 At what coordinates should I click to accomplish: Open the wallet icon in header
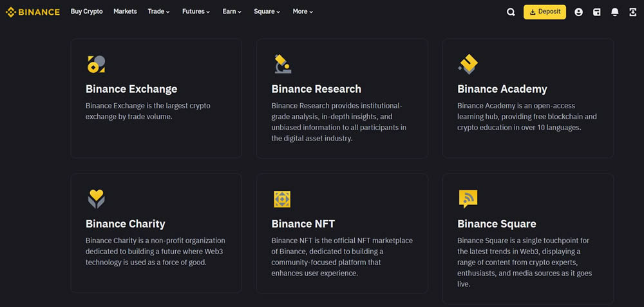click(x=597, y=12)
